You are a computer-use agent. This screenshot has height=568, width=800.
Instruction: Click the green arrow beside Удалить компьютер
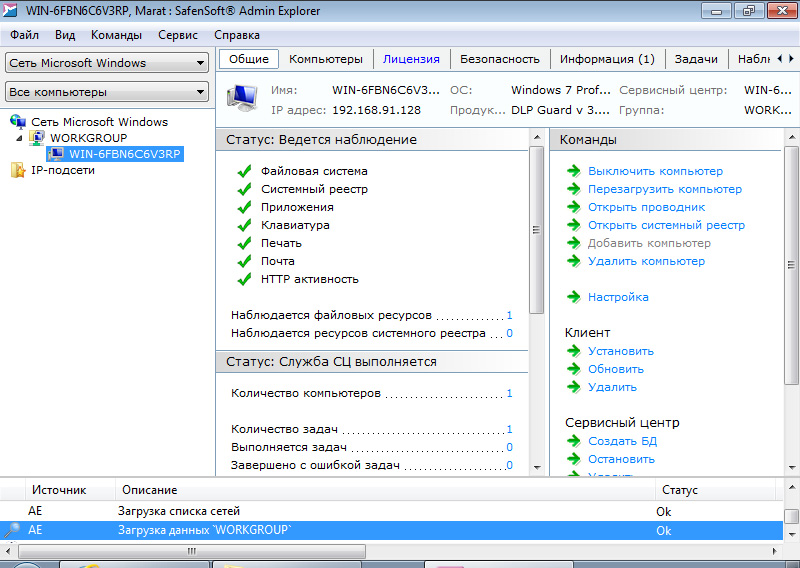click(574, 261)
